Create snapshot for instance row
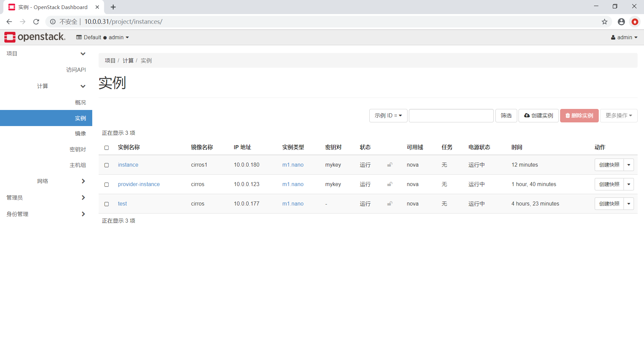The image size is (644, 349). (x=609, y=165)
